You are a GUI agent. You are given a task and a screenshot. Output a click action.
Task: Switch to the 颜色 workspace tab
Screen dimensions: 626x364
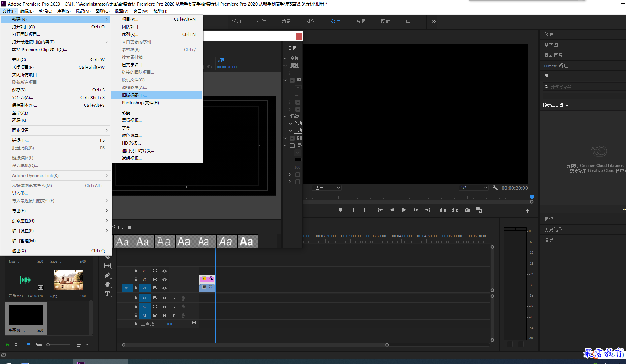[311, 21]
